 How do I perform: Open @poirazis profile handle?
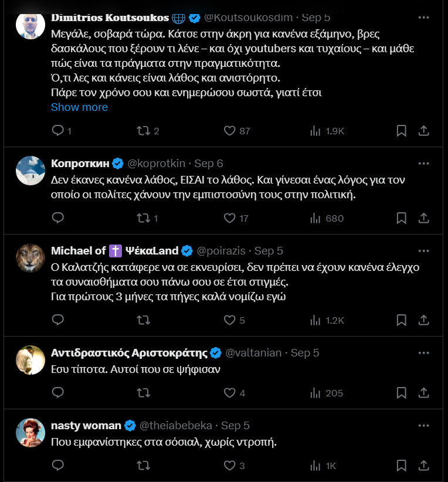(222, 251)
